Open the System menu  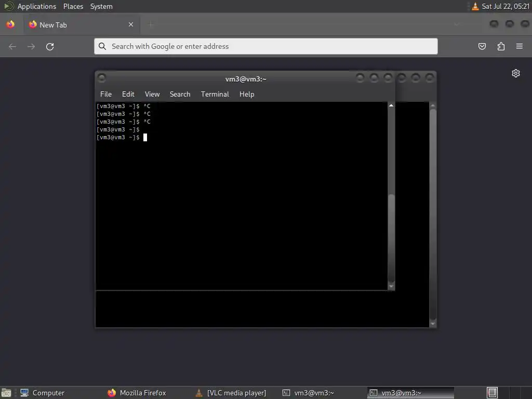coord(101,6)
